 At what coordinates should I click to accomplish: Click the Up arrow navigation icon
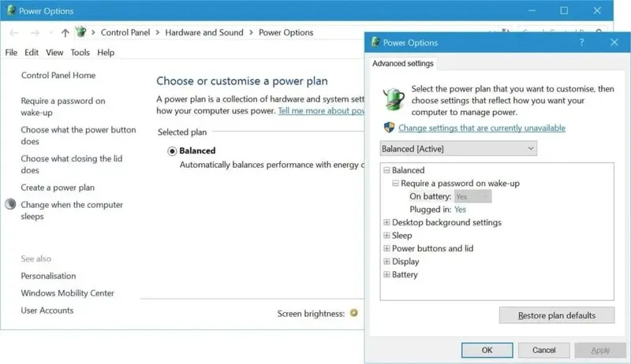pyautogui.click(x=65, y=32)
